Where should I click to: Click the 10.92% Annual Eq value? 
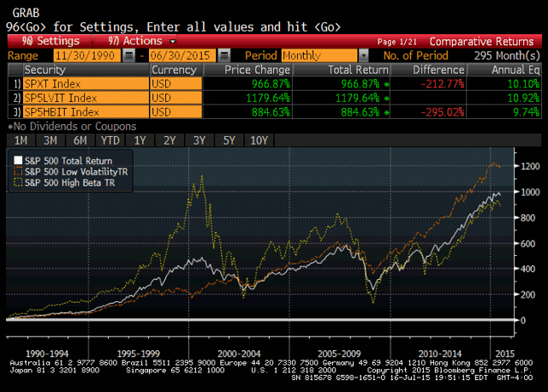click(x=523, y=98)
